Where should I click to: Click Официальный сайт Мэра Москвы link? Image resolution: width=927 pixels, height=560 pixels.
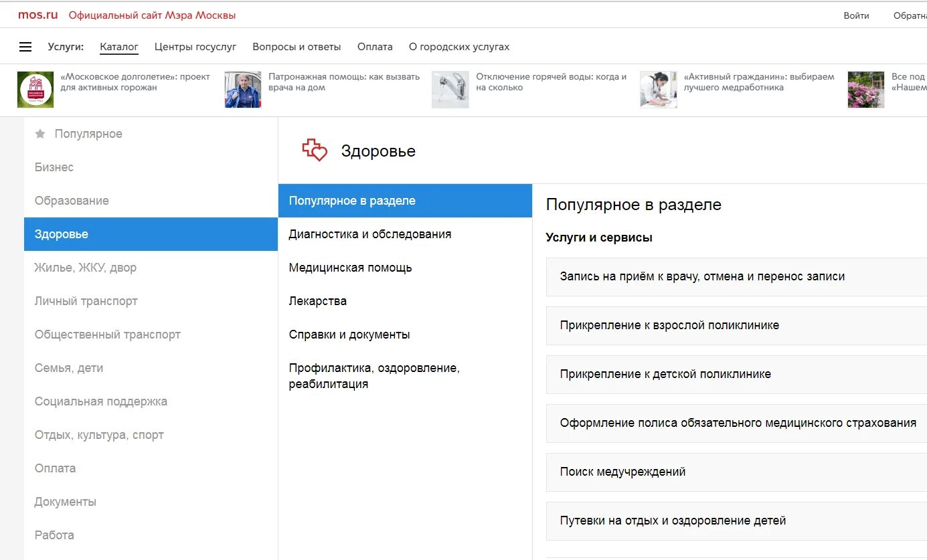coord(153,15)
